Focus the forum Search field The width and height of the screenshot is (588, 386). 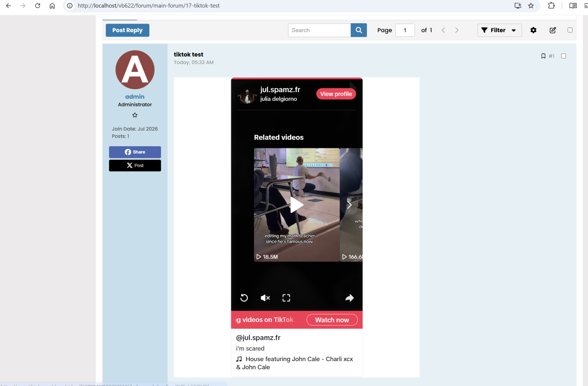(x=319, y=30)
